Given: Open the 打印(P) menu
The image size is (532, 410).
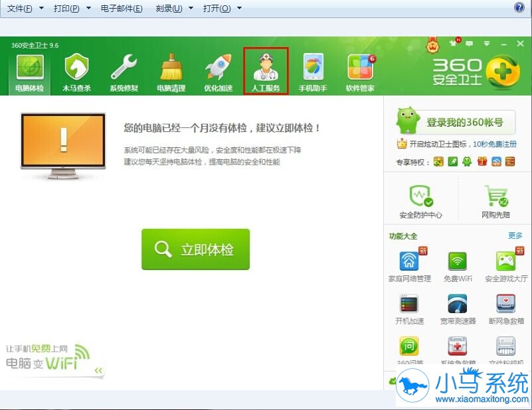Looking at the screenshot, I should pyautogui.click(x=66, y=8).
